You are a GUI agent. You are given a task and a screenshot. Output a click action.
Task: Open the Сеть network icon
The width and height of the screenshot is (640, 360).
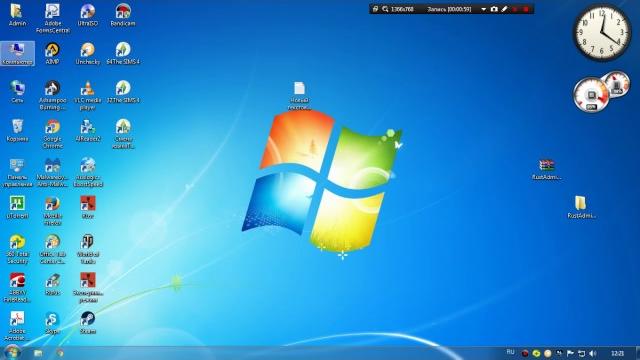(x=17, y=92)
